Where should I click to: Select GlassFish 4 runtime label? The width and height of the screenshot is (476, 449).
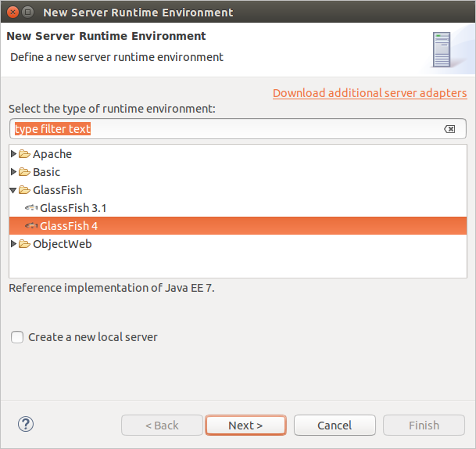tap(69, 226)
